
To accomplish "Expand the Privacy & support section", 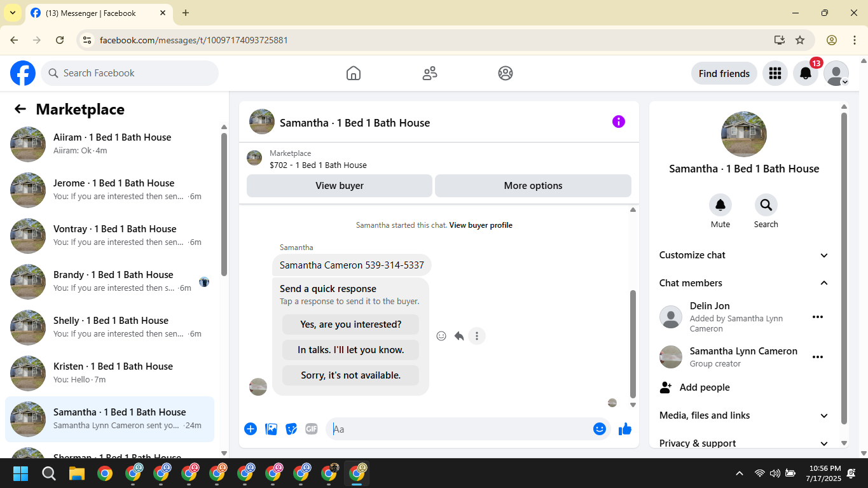I will (744, 443).
